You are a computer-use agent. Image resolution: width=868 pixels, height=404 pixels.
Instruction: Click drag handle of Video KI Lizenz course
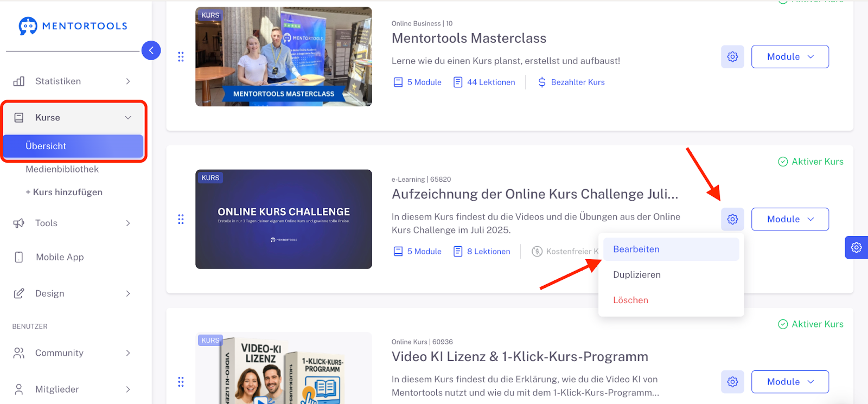tap(181, 382)
